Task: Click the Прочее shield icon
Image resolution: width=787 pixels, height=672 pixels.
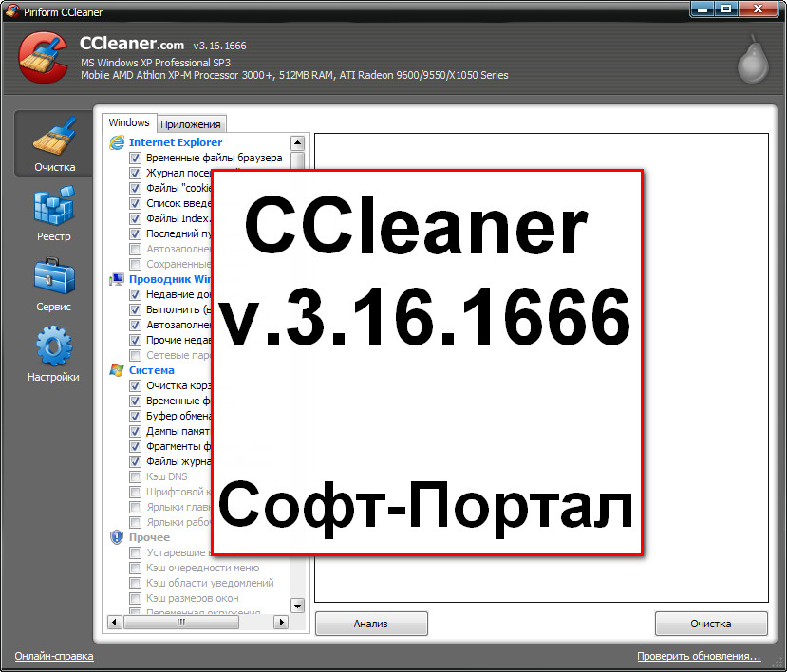Action: tap(117, 537)
